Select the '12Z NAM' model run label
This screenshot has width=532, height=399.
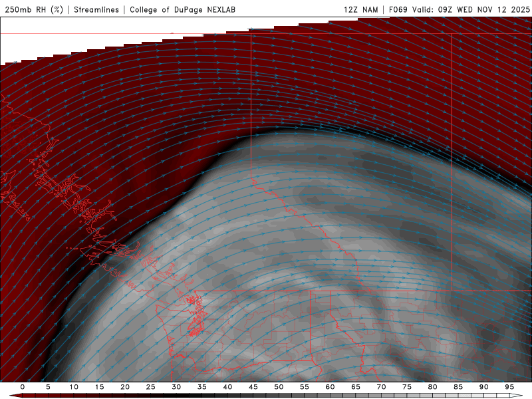tap(361, 9)
